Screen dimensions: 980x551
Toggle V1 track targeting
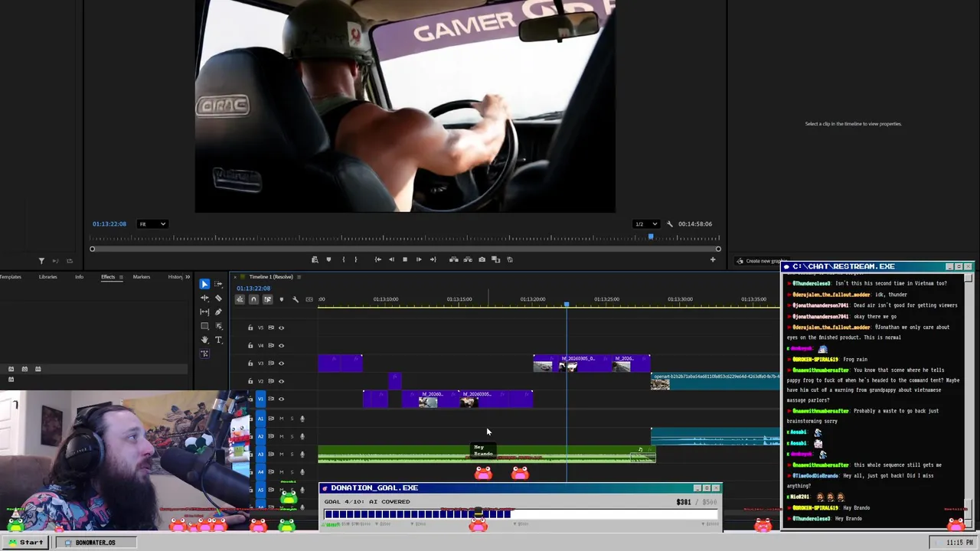point(260,399)
